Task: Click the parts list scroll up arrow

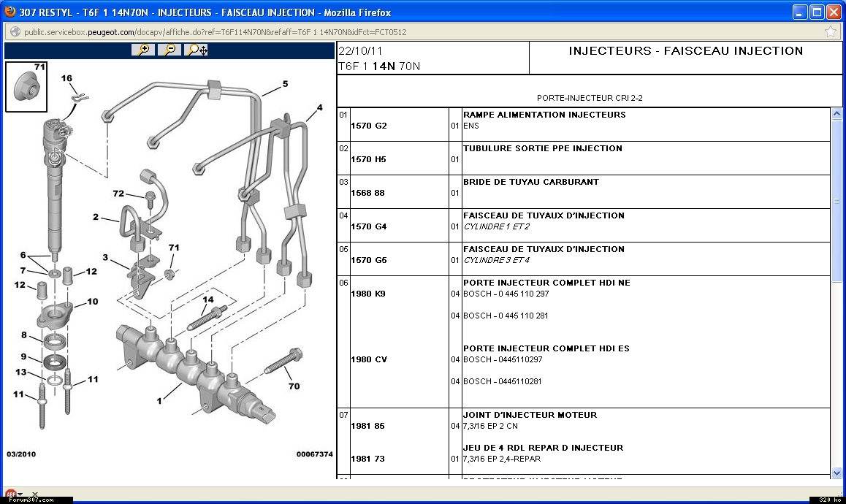Action: pyautogui.click(x=837, y=114)
